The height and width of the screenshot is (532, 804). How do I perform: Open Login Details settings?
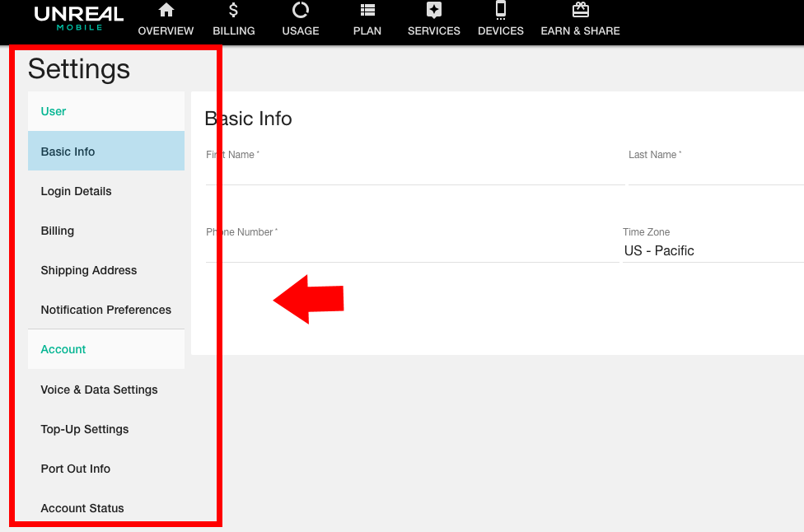[106, 191]
